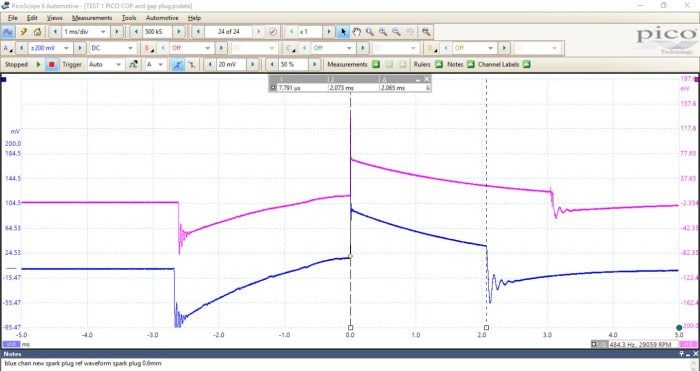Click next-step arrow beside 500 kS samples

[179, 32]
